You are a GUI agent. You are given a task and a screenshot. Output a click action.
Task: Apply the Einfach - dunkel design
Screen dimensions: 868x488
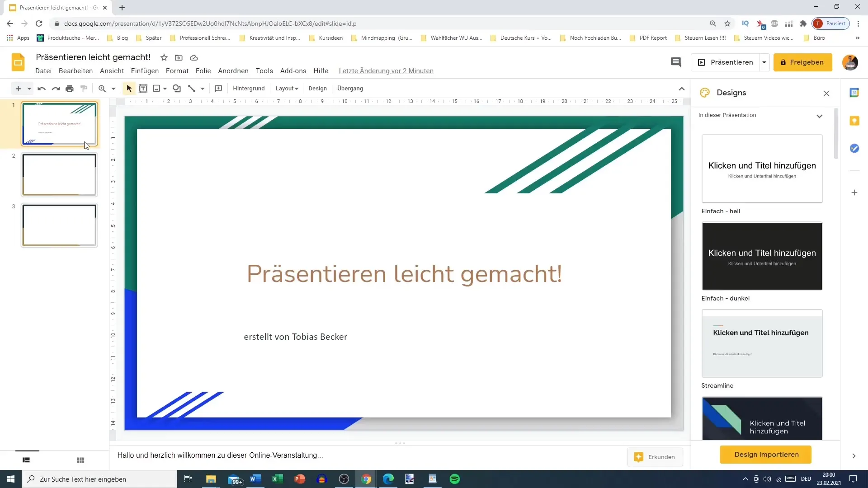[762, 256]
